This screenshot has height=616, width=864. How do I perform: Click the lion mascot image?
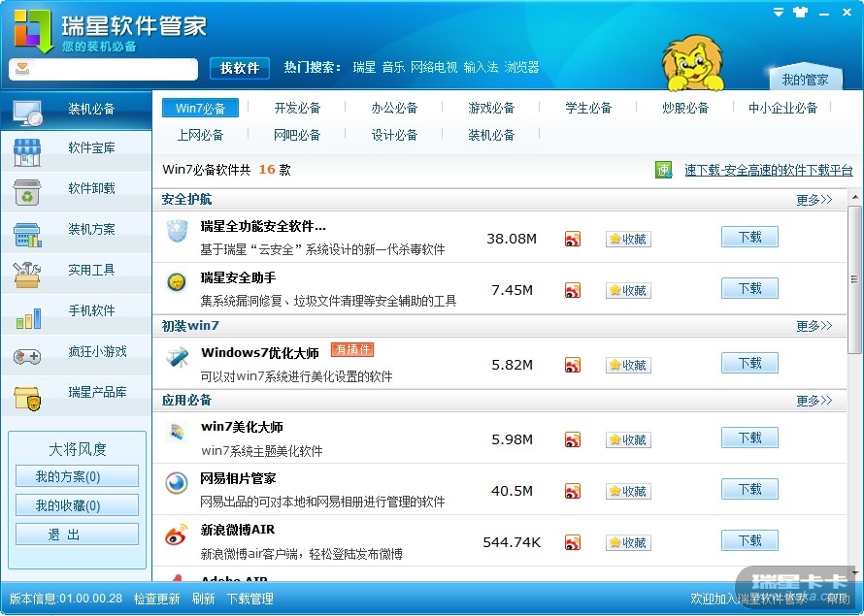(692, 63)
